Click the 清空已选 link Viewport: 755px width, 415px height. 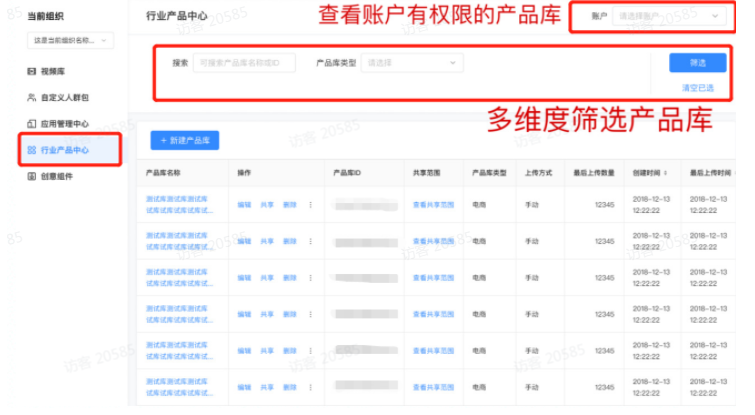(698, 88)
